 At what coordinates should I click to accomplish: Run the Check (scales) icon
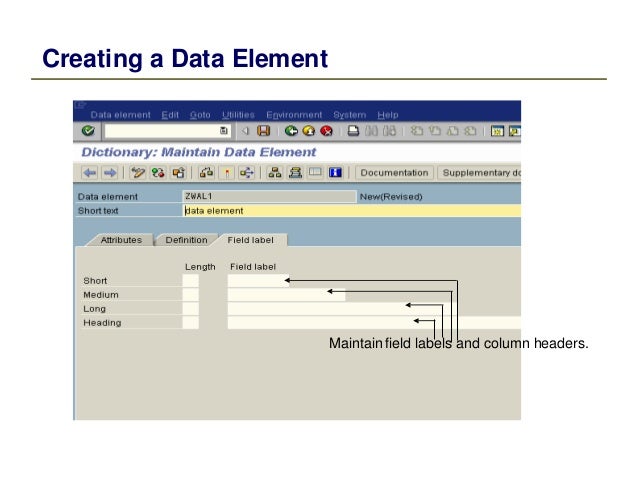(206, 173)
